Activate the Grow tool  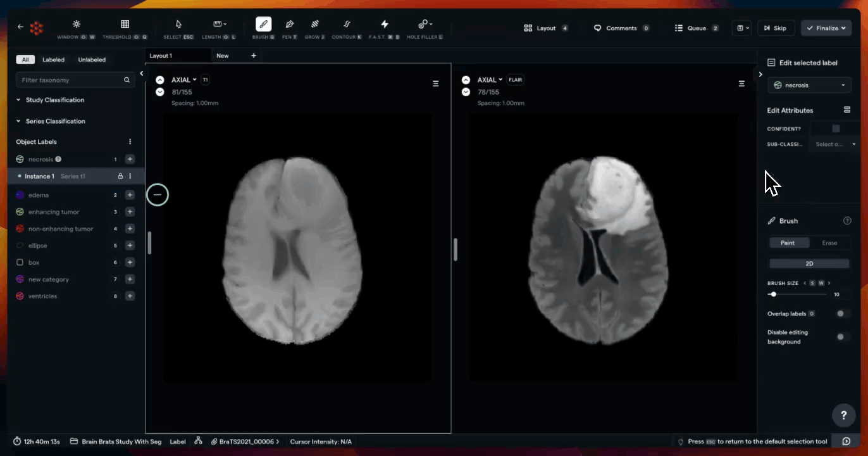pos(314,28)
